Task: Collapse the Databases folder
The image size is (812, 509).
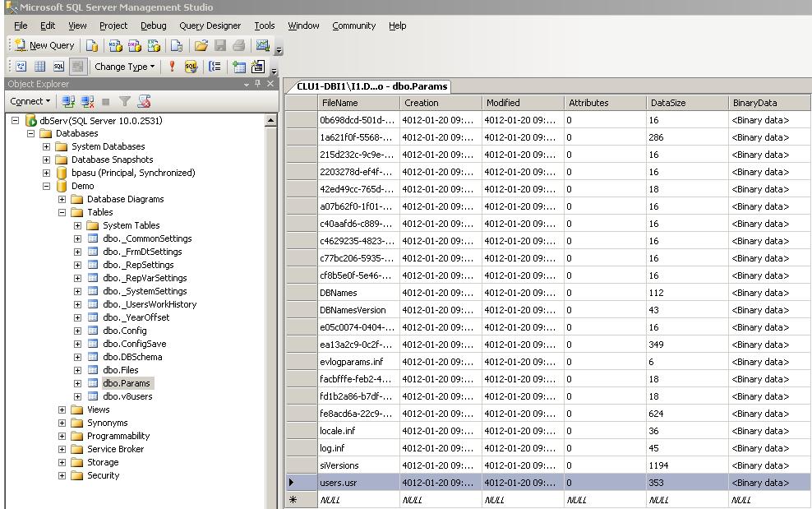Action: [x=31, y=133]
